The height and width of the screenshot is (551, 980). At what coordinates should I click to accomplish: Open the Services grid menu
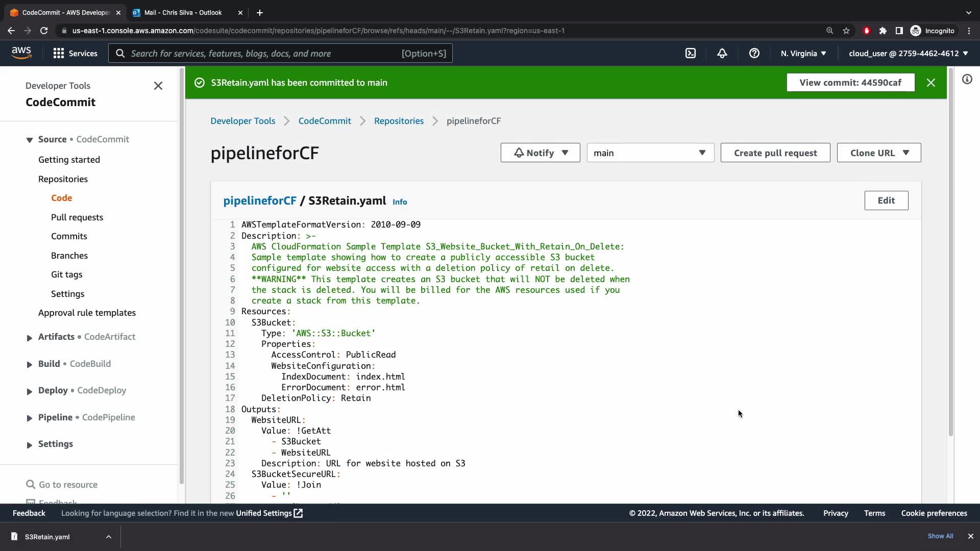tap(75, 53)
